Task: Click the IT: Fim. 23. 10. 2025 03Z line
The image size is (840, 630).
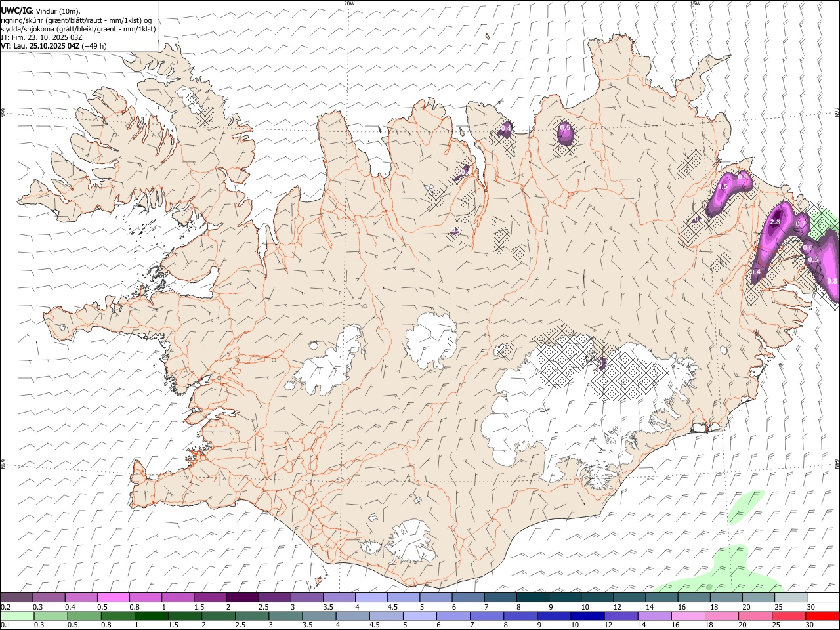Action: click(41, 37)
